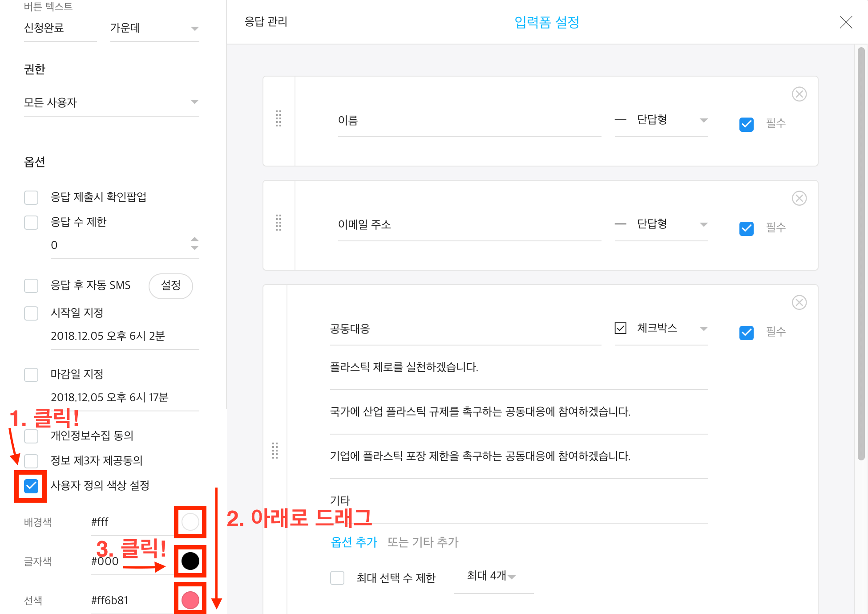This screenshot has width=868, height=614.
Task: Switch to the 응답 관리 tab
Action: click(x=266, y=22)
